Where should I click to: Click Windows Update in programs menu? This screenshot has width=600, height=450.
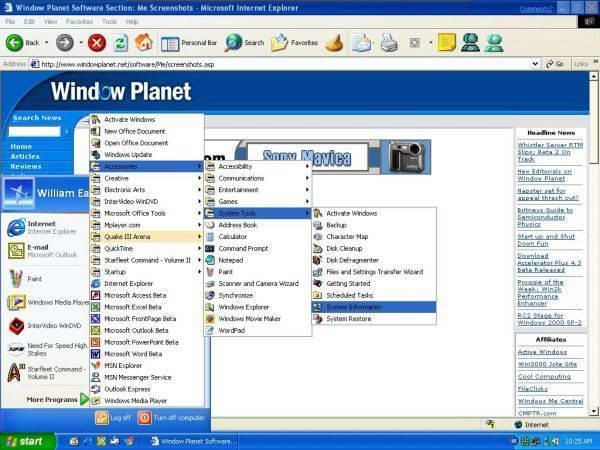(147, 155)
